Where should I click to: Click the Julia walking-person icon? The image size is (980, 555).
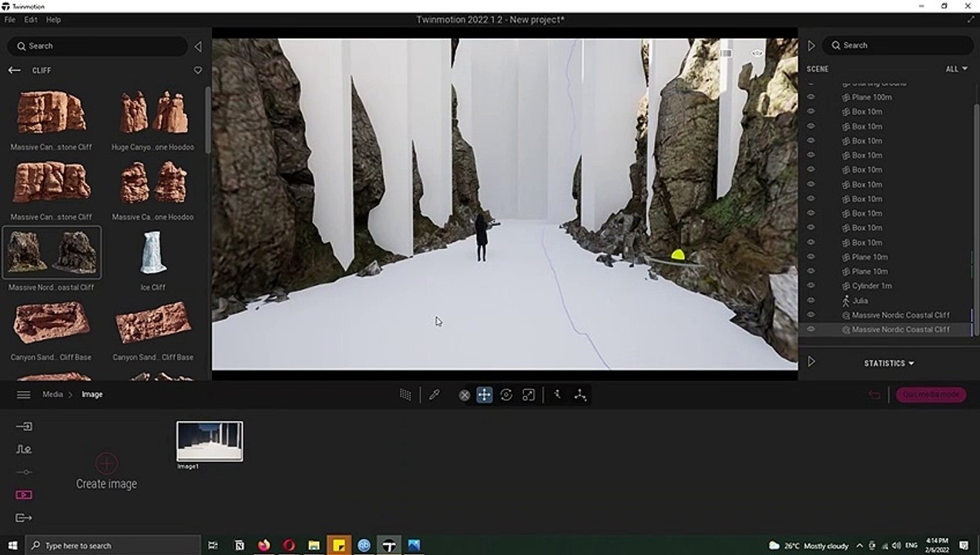click(845, 301)
